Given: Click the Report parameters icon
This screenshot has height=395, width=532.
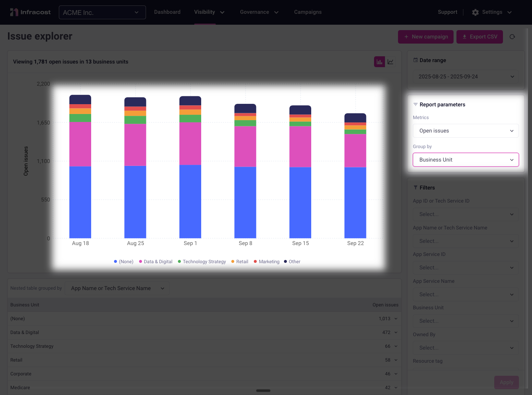Looking at the screenshot, I should (x=415, y=105).
